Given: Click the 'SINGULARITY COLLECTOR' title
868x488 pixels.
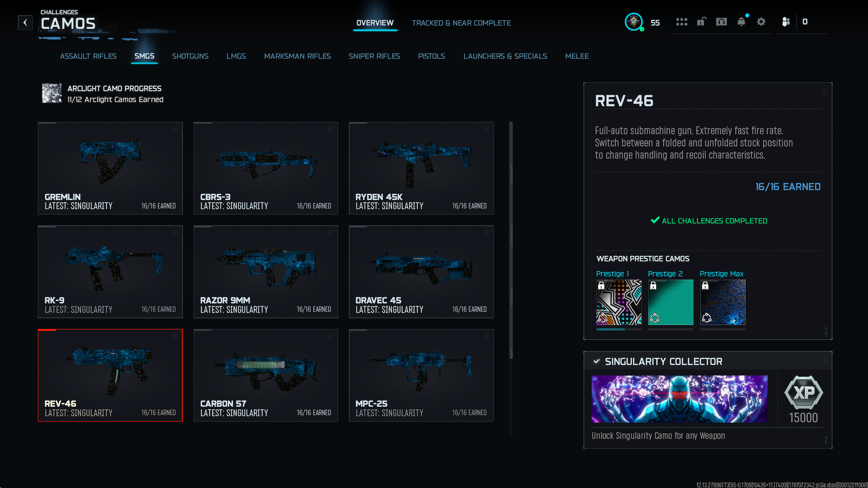Looking at the screenshot, I should tap(664, 361).
